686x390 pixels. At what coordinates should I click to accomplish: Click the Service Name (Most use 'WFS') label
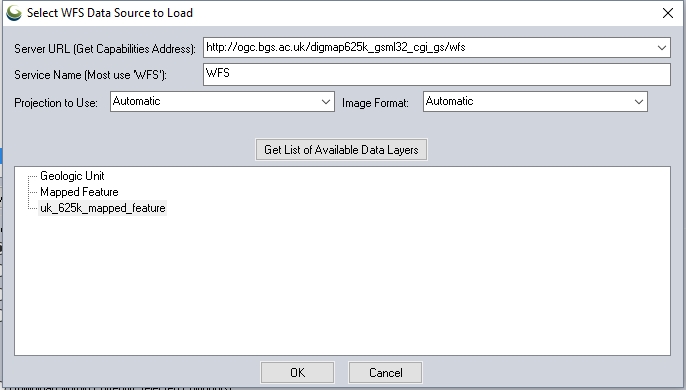[x=91, y=75]
